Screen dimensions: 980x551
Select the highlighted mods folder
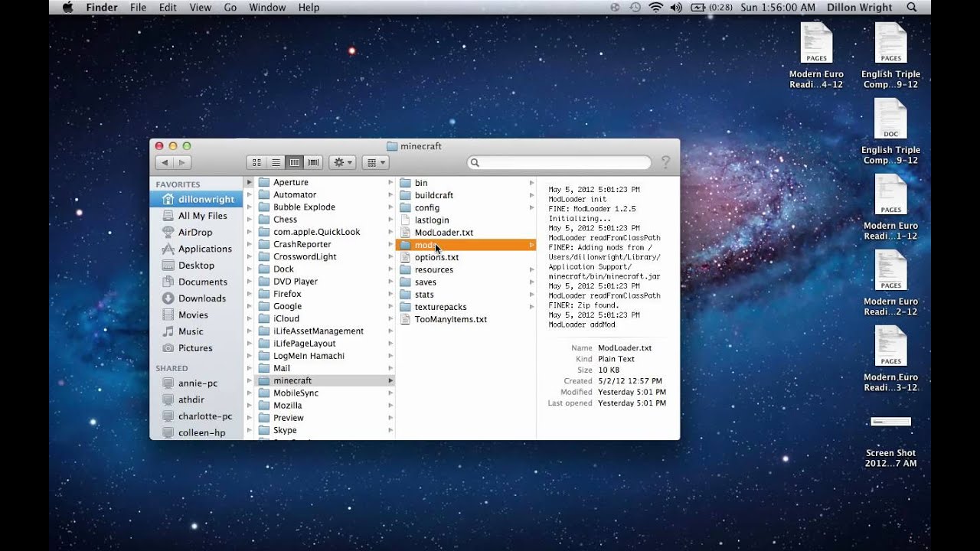pos(465,245)
